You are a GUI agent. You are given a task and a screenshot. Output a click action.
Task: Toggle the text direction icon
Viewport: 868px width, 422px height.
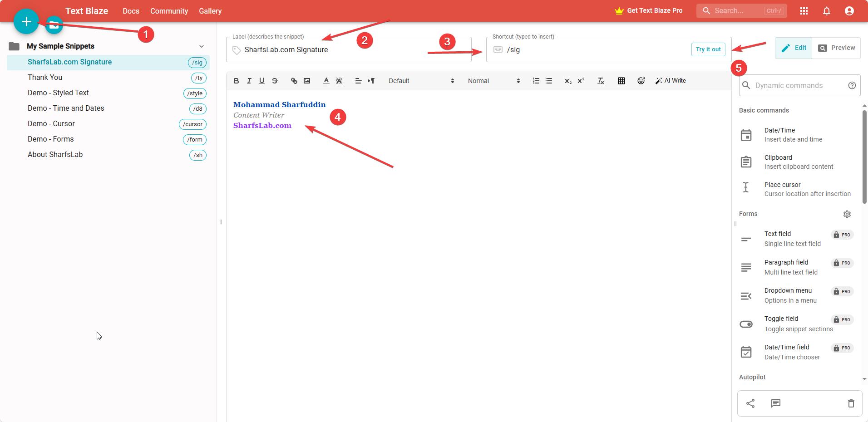tap(371, 81)
